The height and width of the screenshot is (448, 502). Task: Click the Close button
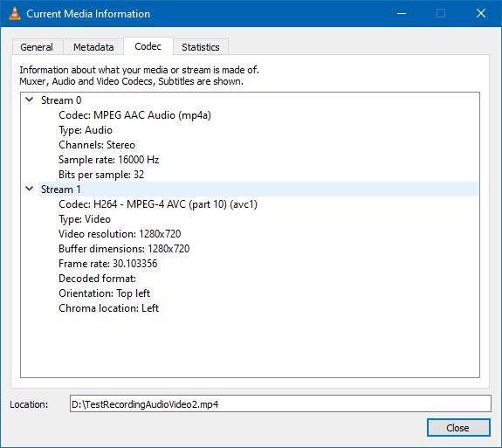point(458,428)
